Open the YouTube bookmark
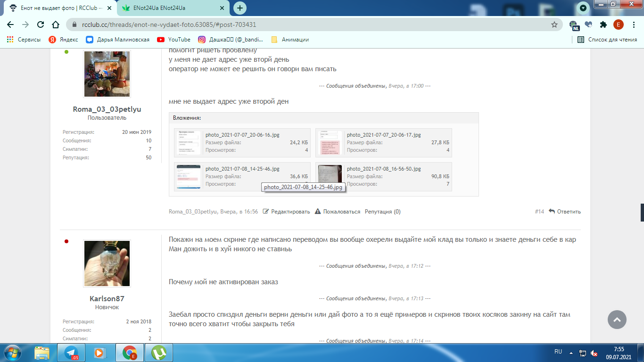Screen dimensions: 644x362 click(173, 40)
